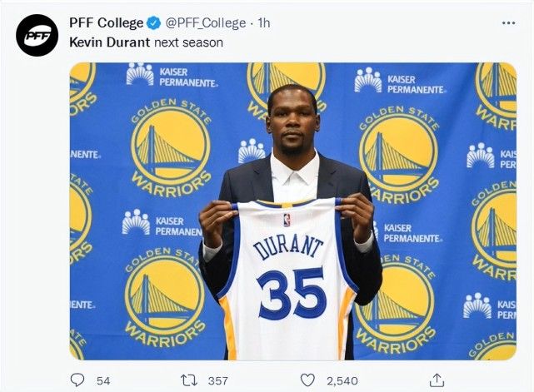Reply to the tweet via speech bubble icon
This screenshot has height=392, width=534.
tap(77, 380)
